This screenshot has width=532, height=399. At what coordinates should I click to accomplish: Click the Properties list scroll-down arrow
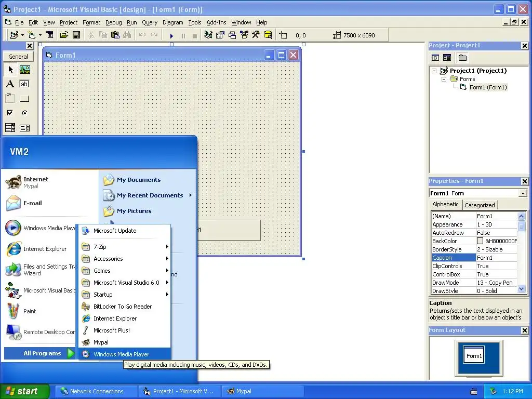tap(522, 289)
